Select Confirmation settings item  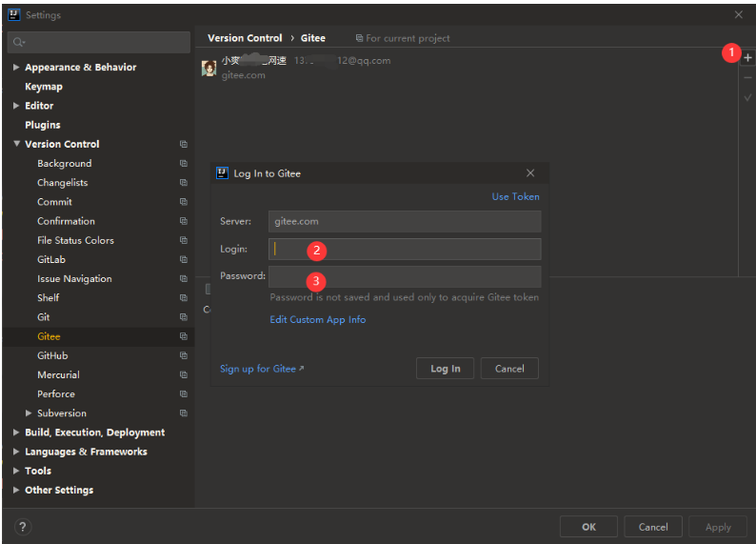point(66,221)
